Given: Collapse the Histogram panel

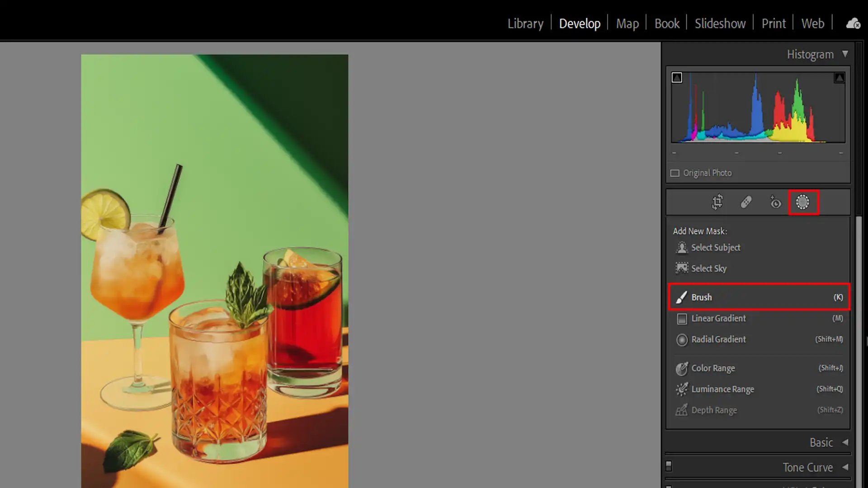Looking at the screenshot, I should 845,54.
